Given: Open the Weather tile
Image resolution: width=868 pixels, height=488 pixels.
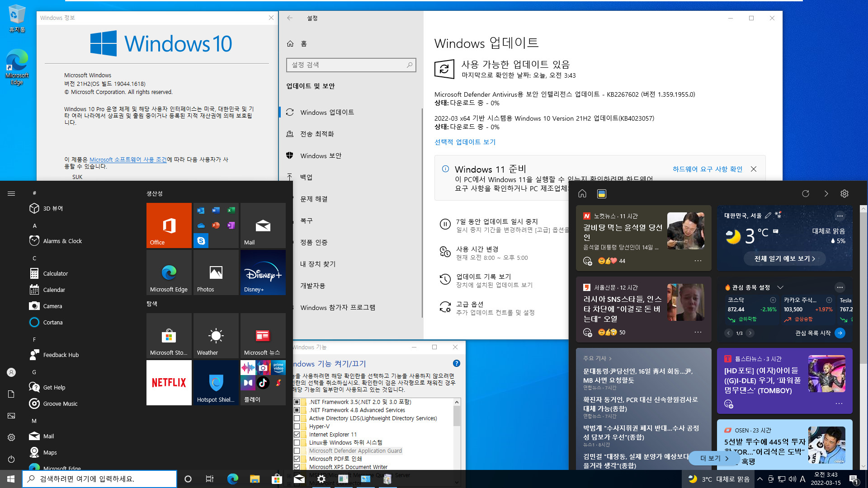Looking at the screenshot, I should pos(216,335).
